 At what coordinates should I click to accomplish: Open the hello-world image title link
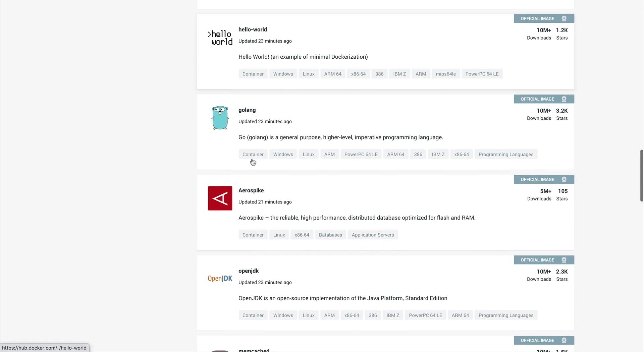click(253, 30)
